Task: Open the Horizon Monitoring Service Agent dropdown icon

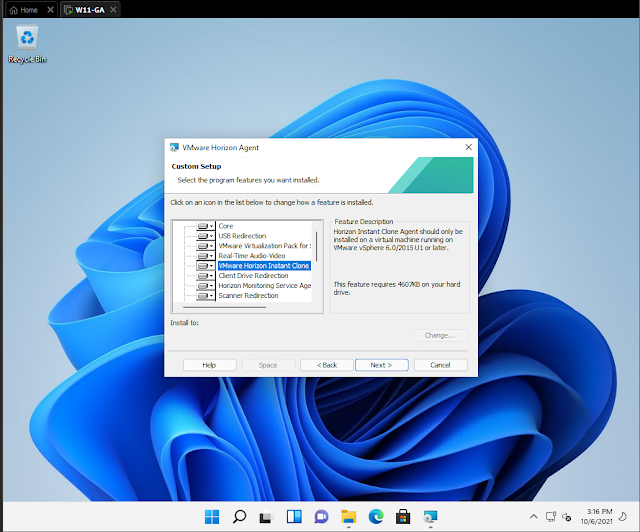Action: (205, 286)
